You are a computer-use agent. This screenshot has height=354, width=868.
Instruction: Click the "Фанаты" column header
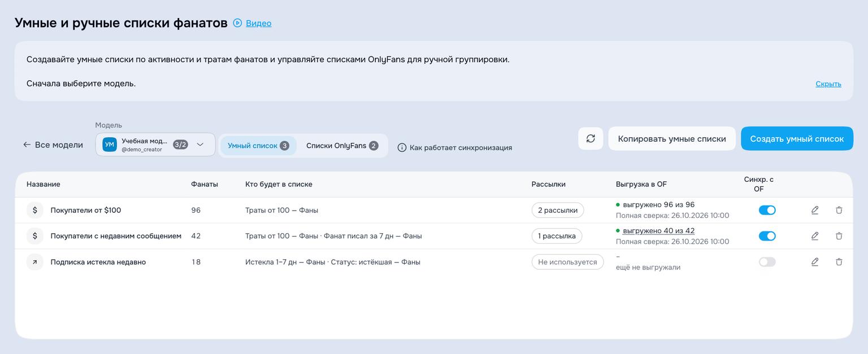pos(205,184)
